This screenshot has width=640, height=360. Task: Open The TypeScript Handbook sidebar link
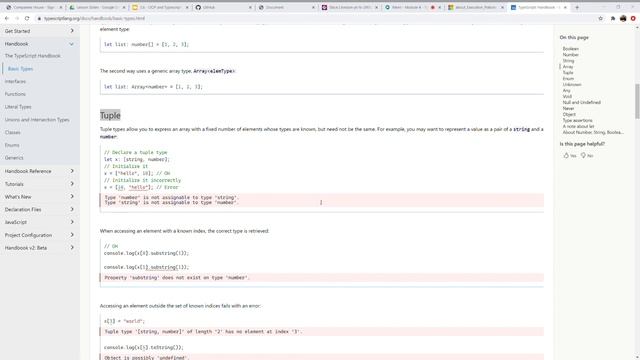[33, 56]
